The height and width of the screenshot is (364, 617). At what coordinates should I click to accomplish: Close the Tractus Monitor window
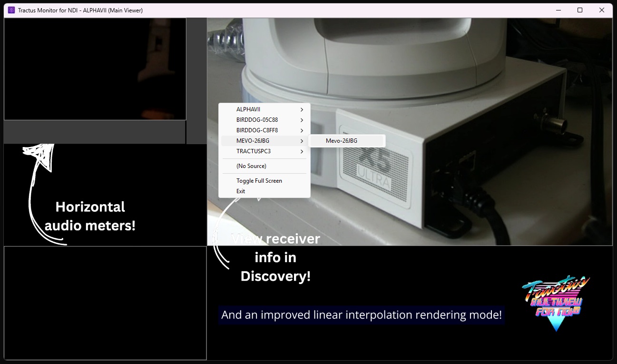602,10
